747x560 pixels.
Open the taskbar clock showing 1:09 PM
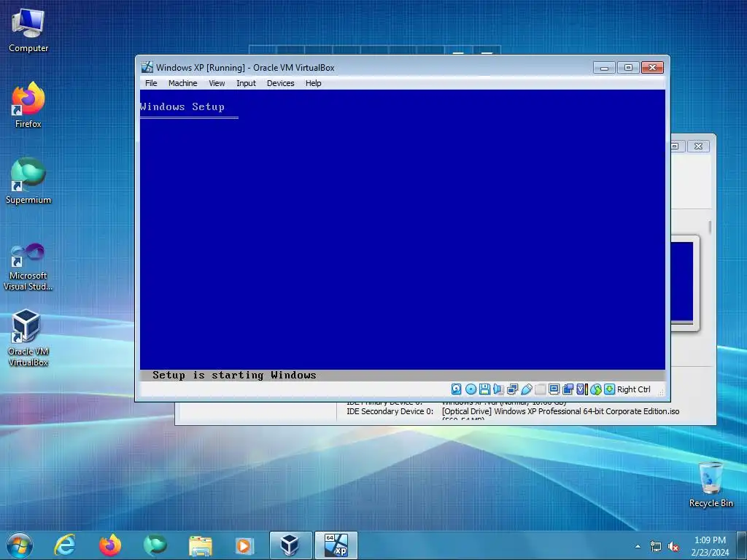[710, 545]
